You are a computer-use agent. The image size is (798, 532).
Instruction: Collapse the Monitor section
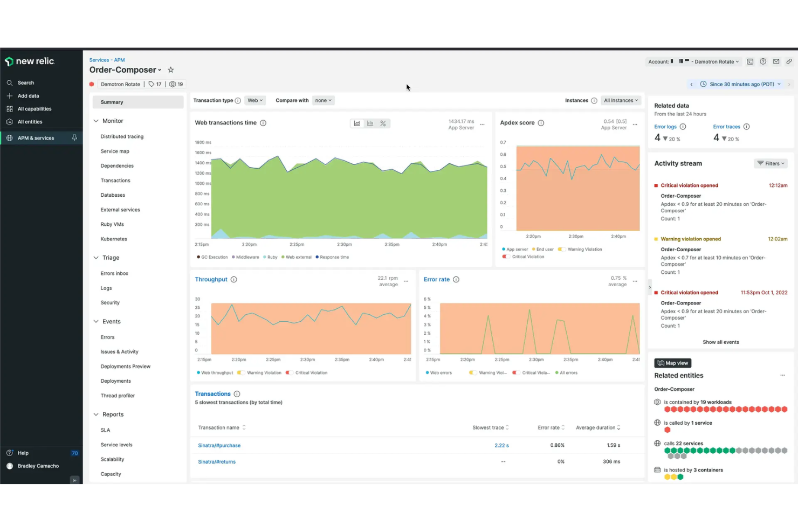coord(95,121)
